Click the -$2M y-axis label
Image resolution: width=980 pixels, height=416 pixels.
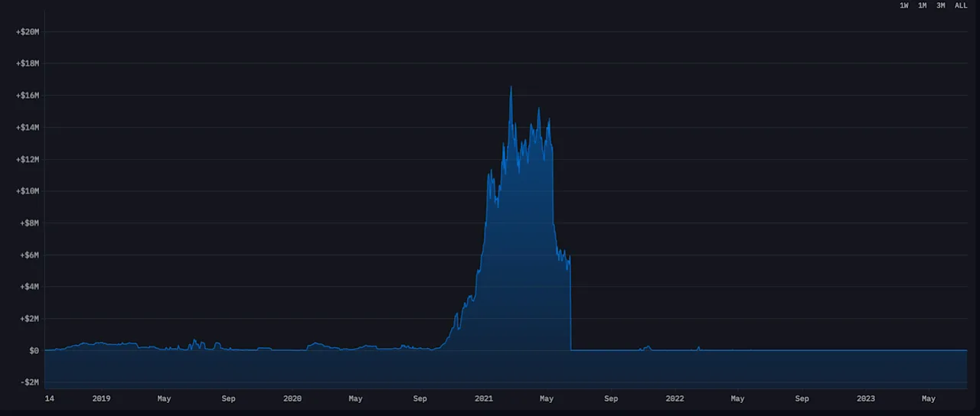point(30,382)
